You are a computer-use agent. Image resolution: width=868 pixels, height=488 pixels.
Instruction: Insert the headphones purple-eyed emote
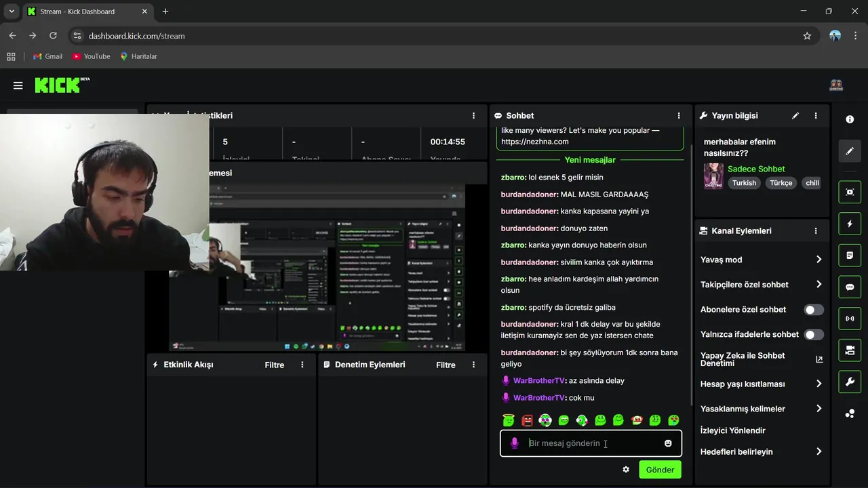[545, 420]
